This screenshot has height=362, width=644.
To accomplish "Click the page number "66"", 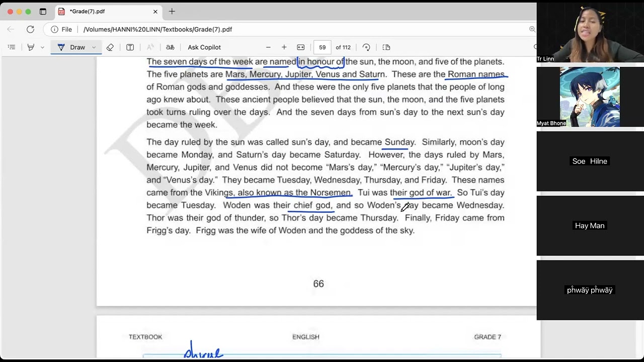I will [x=318, y=284].
